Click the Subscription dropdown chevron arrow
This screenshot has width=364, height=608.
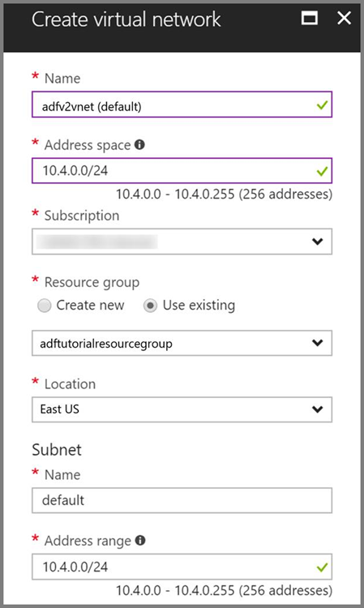(x=318, y=242)
